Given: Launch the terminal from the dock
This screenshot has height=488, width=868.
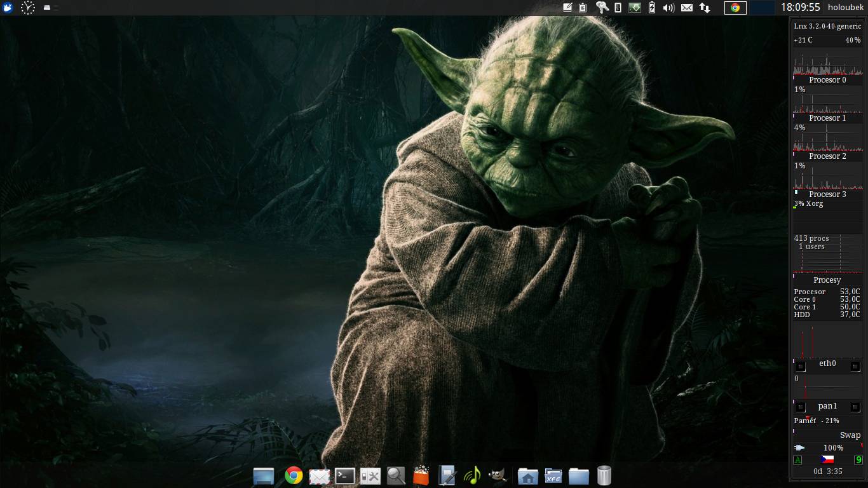Looking at the screenshot, I should (345, 475).
